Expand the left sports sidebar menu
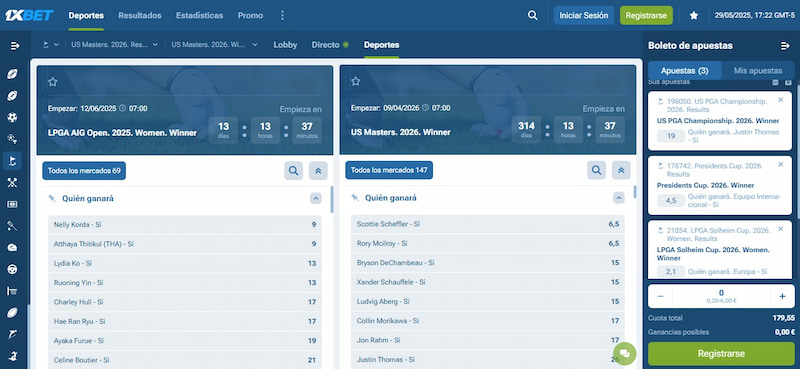The width and height of the screenshot is (800, 369). (x=14, y=46)
